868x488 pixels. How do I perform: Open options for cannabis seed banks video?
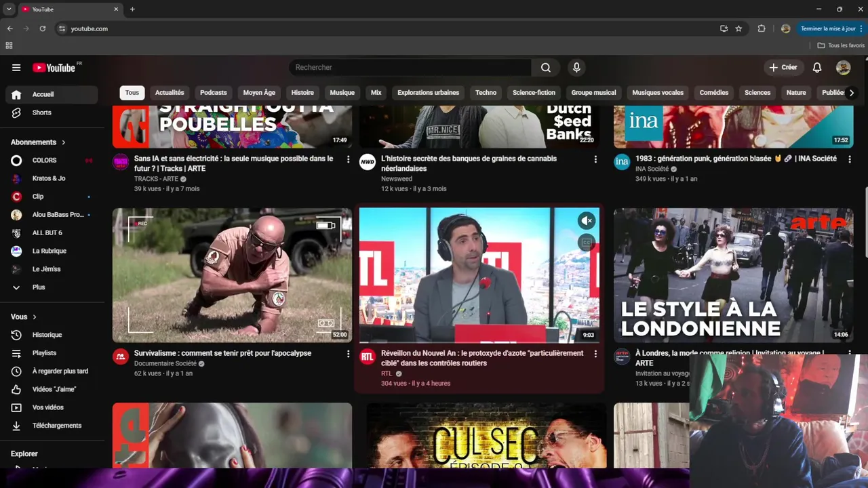(595, 159)
